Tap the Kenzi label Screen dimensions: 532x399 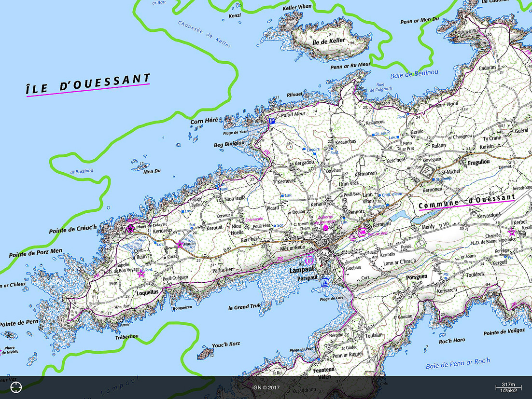(x=235, y=15)
